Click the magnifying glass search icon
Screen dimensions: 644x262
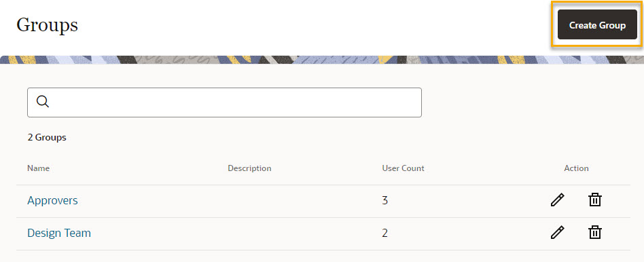pyautogui.click(x=43, y=101)
